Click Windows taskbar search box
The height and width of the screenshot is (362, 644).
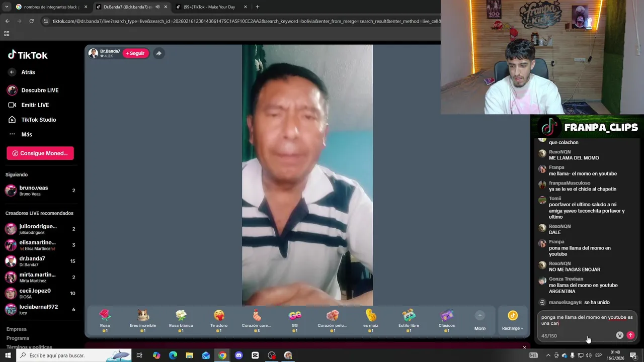pyautogui.click(x=74, y=355)
